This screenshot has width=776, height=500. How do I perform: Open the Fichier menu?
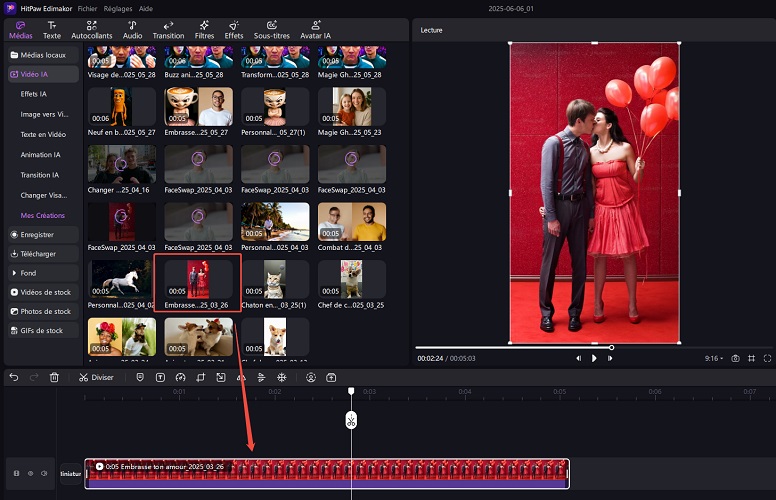point(87,8)
